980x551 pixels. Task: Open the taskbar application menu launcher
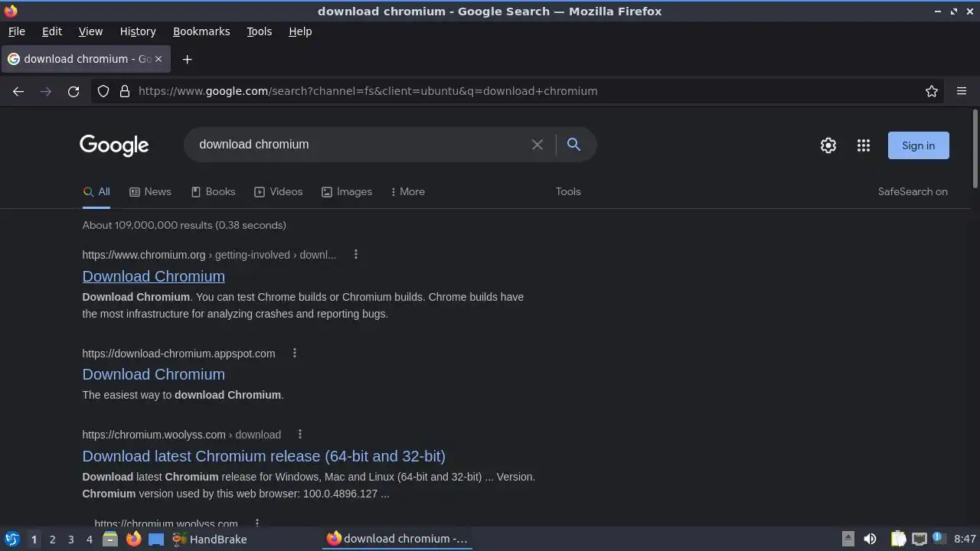(11, 539)
